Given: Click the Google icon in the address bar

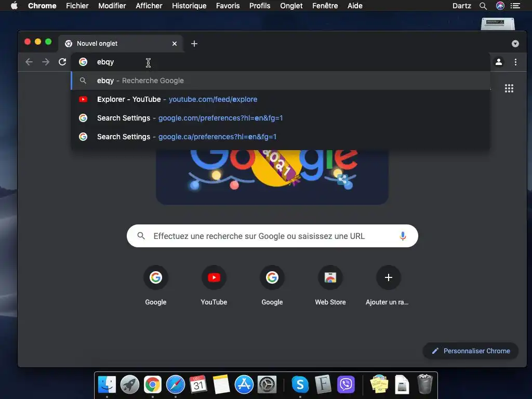Looking at the screenshot, I should (x=83, y=62).
